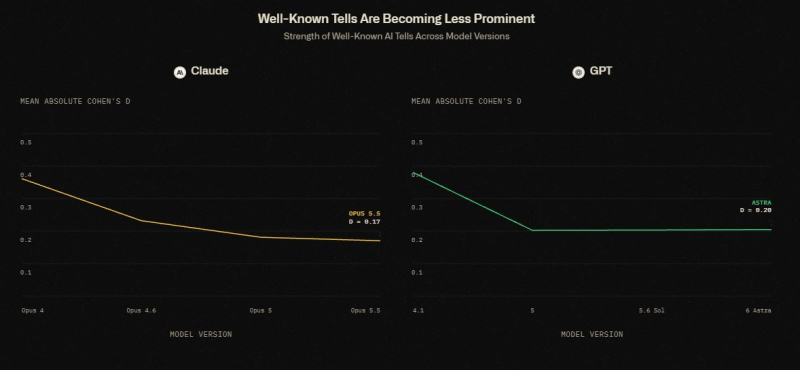Click the Claude logo icon
The height and width of the screenshot is (370, 800).
(x=180, y=72)
